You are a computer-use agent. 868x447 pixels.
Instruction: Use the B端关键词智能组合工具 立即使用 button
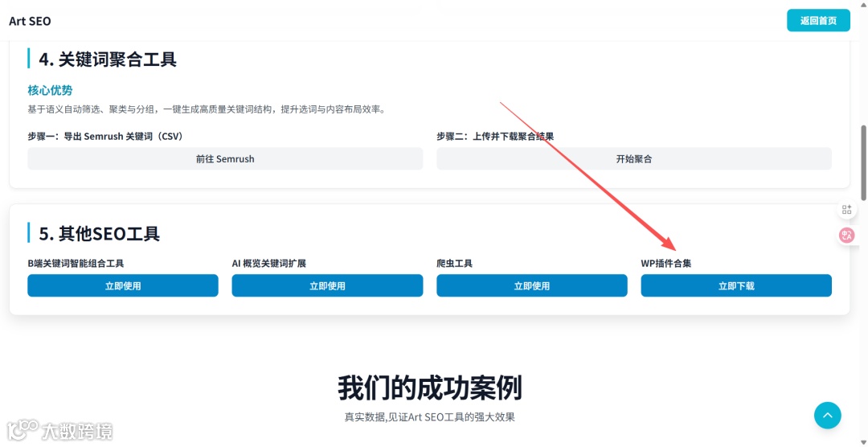[123, 286]
